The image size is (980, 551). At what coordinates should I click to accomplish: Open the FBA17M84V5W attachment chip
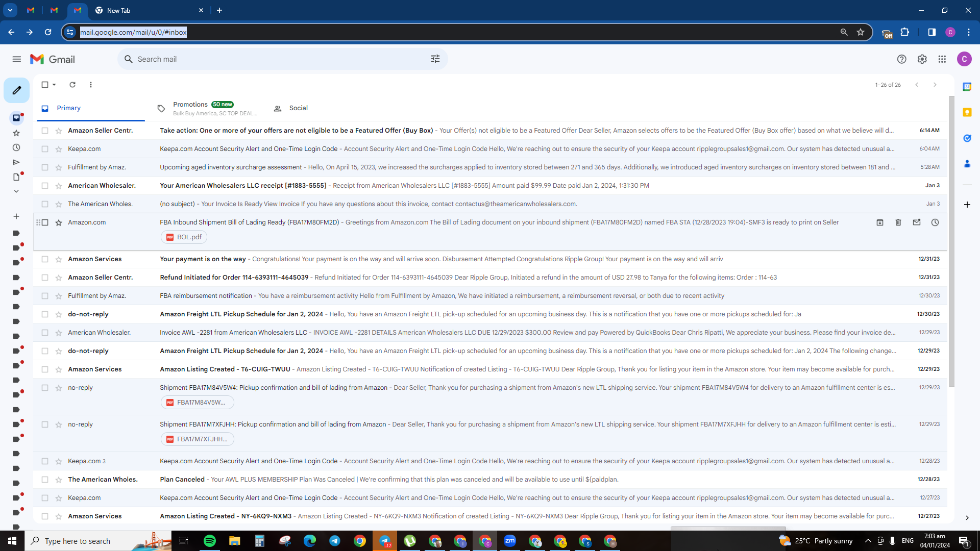pyautogui.click(x=198, y=403)
